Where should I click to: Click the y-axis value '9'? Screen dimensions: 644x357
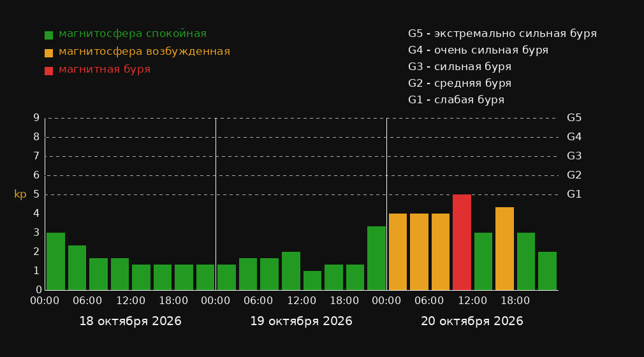(36, 119)
